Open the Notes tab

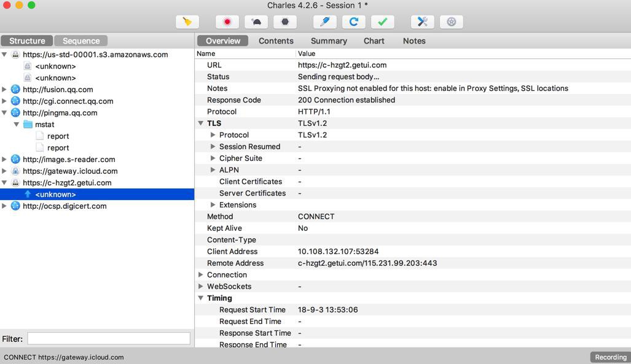click(x=414, y=41)
